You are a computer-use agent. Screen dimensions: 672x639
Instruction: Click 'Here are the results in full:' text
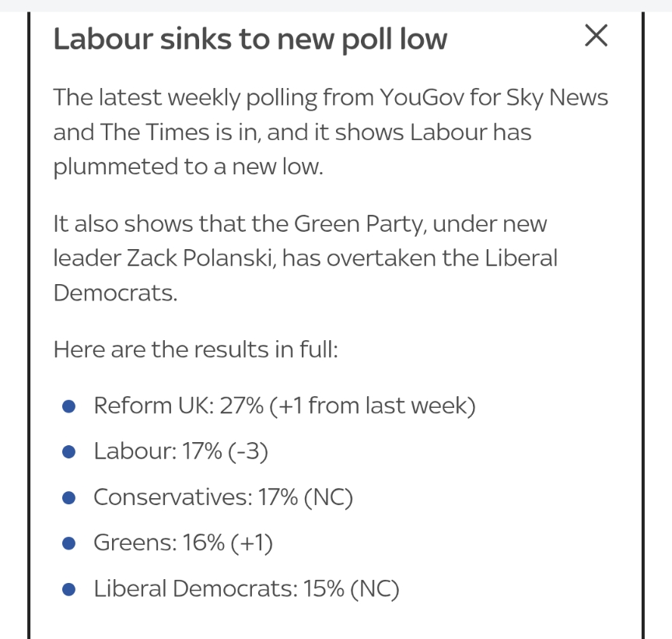[195, 349]
